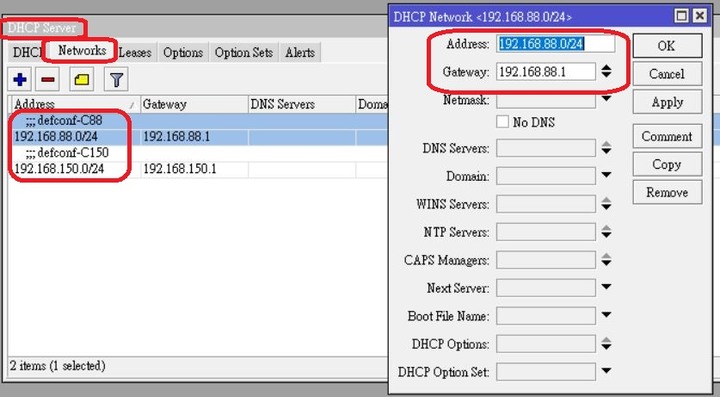
Task: Click the NTP Servers up/down arrows
Action: click(606, 232)
